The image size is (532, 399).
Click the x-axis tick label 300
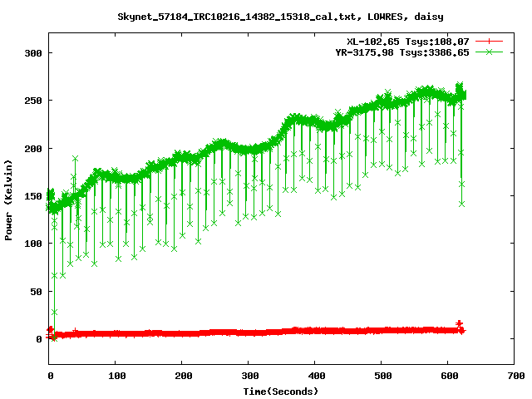[x=249, y=376]
